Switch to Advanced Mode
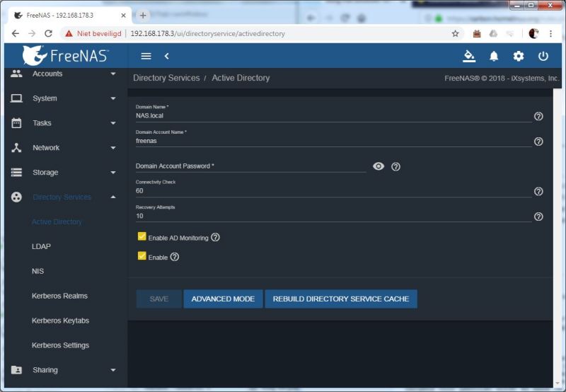Image resolution: width=566 pixels, height=392 pixels. pos(223,299)
